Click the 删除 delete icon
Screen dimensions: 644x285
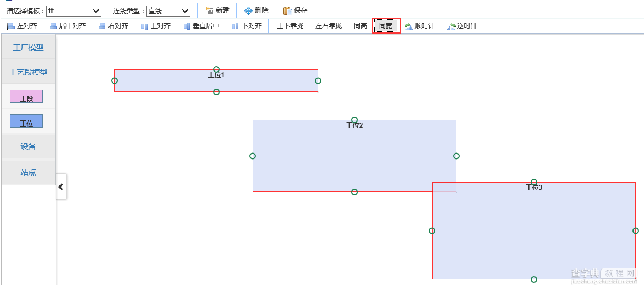248,10
